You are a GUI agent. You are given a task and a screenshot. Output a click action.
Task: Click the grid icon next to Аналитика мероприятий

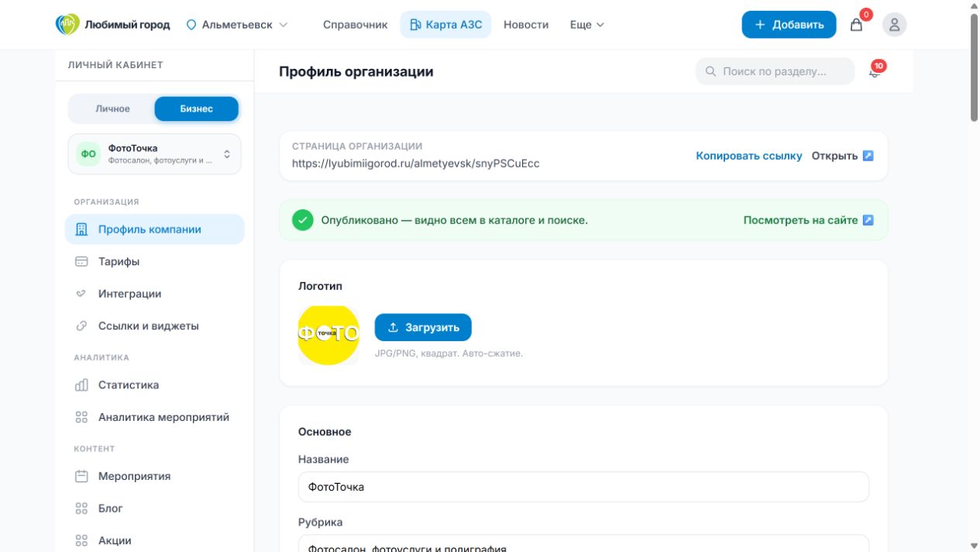coord(81,417)
